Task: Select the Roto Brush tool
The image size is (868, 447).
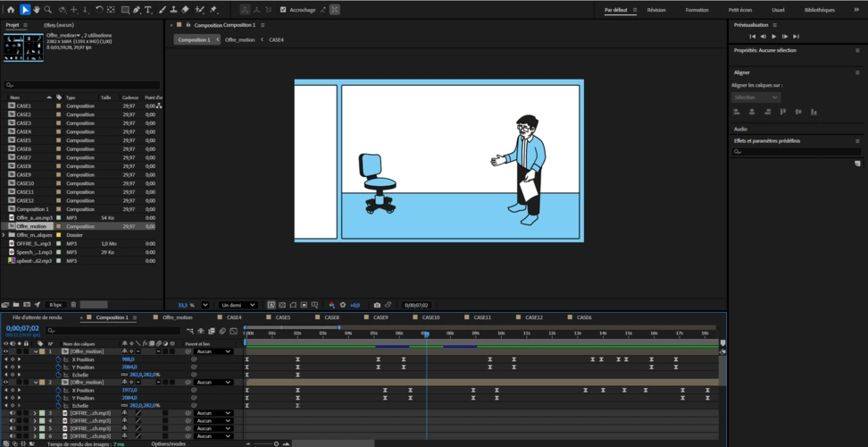Action: (x=200, y=10)
